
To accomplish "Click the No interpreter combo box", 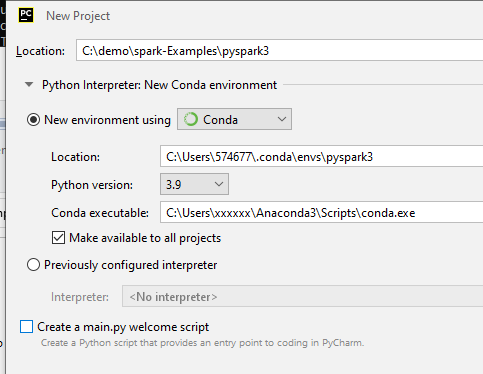I will tap(302, 296).
